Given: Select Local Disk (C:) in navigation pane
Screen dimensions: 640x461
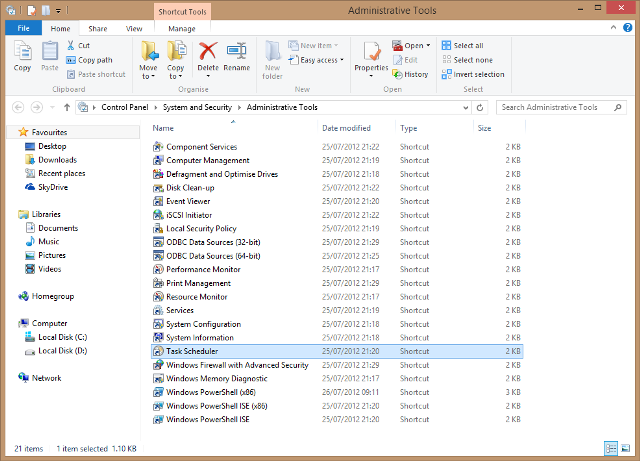Looking at the screenshot, I should point(62,337).
